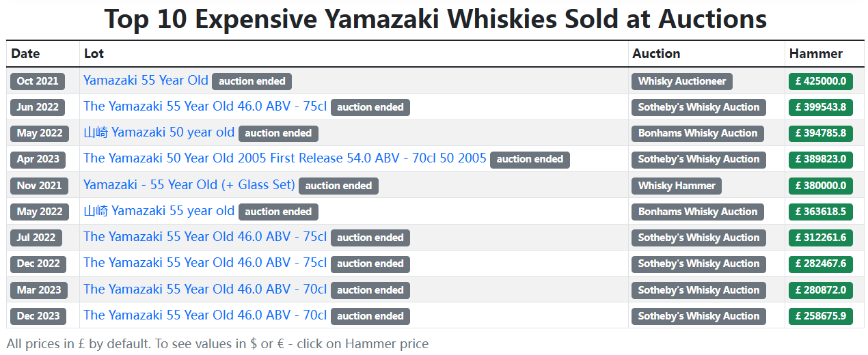Open the Oct 2021 Yamazaki 55 Year Old lot
Viewport: 868px width, 355px height.
pos(146,81)
